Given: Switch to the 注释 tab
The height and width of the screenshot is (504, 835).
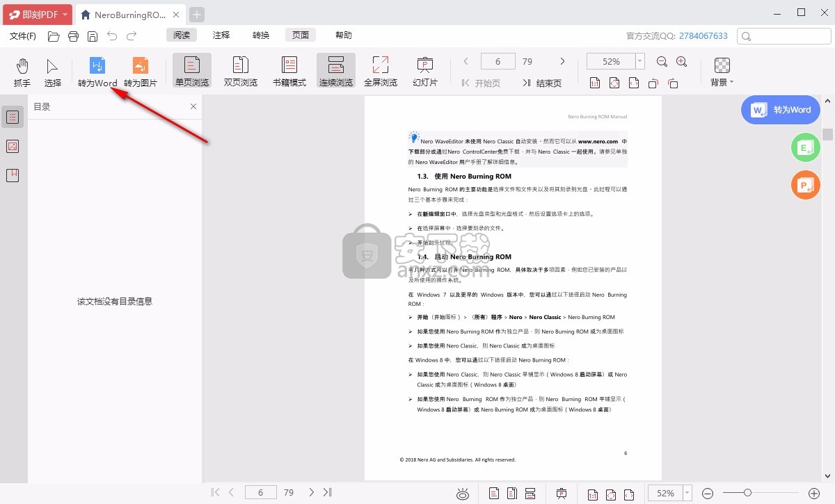Looking at the screenshot, I should pyautogui.click(x=221, y=35).
